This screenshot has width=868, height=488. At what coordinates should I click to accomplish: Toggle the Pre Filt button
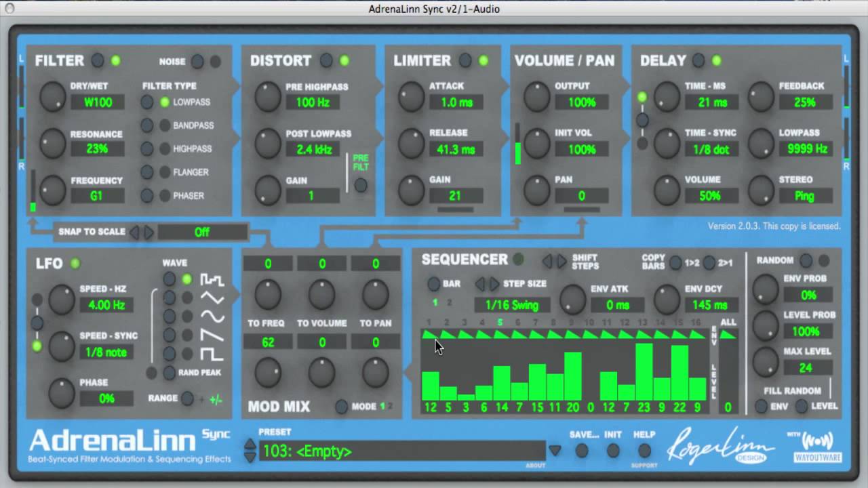361,184
